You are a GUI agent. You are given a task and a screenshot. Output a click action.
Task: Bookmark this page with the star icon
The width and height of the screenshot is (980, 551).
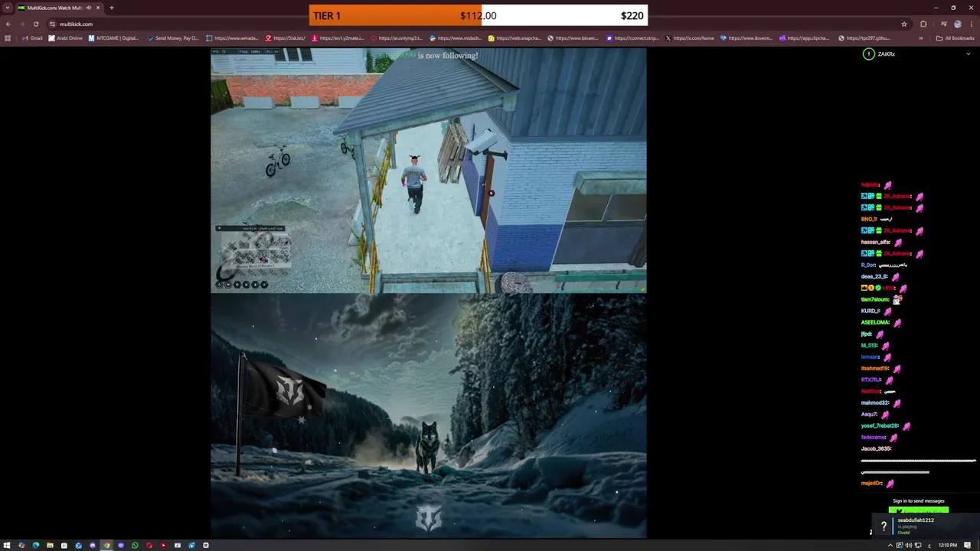tap(904, 24)
